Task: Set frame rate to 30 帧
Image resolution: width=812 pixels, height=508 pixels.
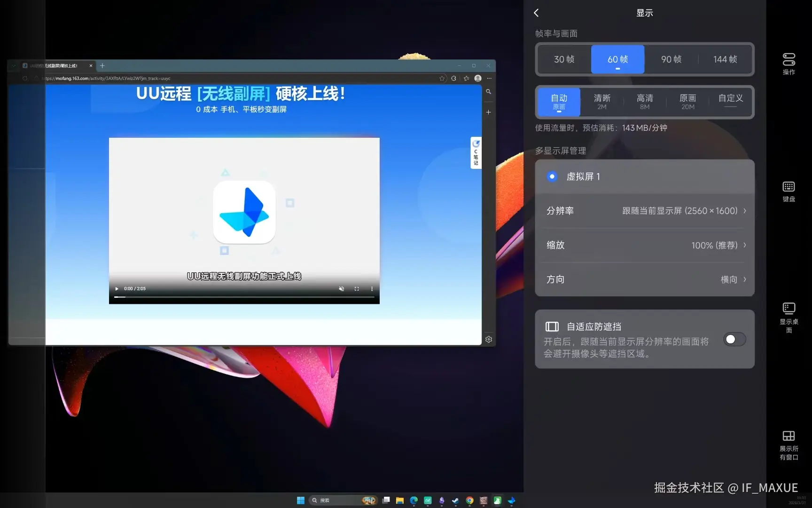Action: (x=564, y=59)
